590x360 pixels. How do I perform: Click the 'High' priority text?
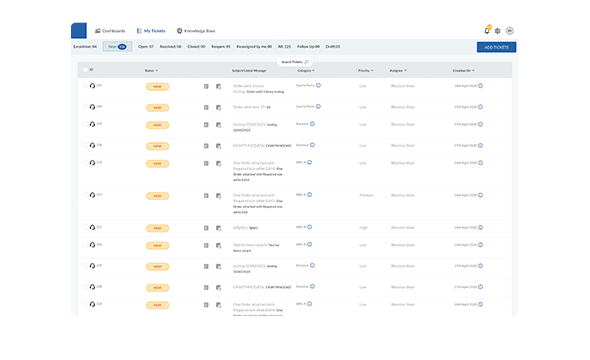363,228
